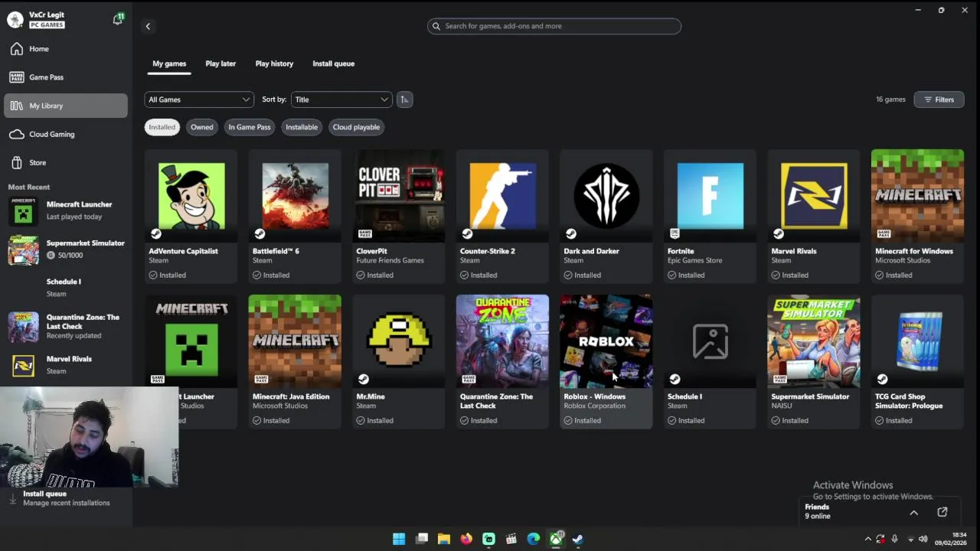Switch to the Play history tab

(274, 64)
